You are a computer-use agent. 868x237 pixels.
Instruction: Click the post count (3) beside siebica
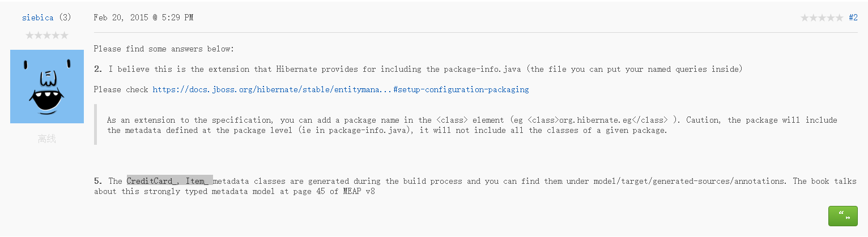point(65,18)
